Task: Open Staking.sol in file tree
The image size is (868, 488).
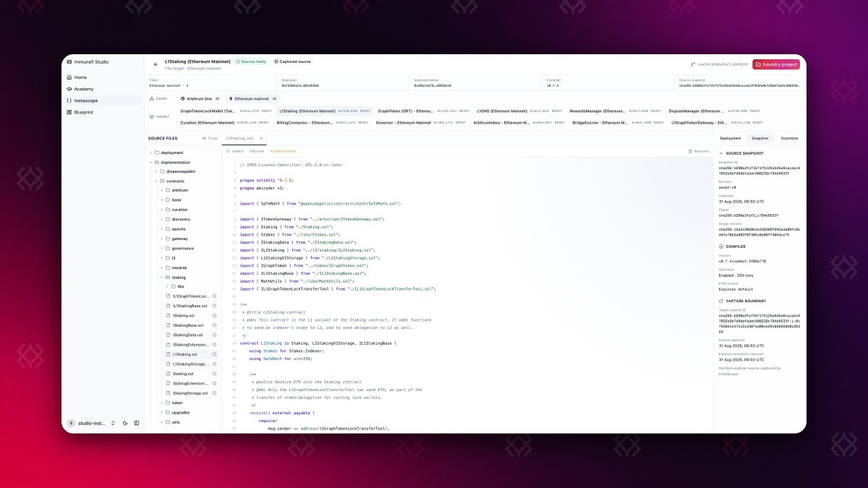Action: 183,374
